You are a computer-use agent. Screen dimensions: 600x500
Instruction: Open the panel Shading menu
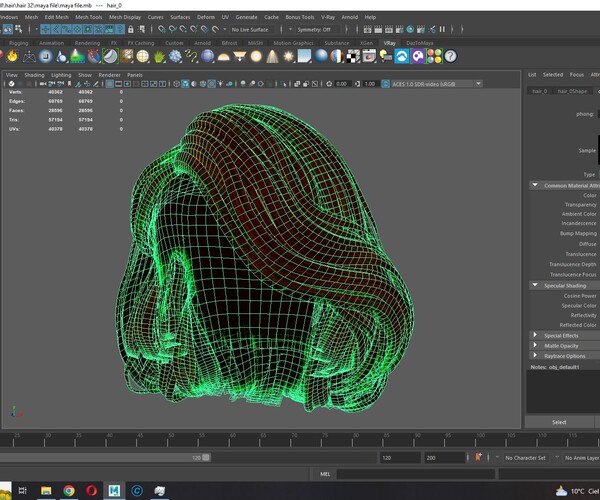coord(34,75)
